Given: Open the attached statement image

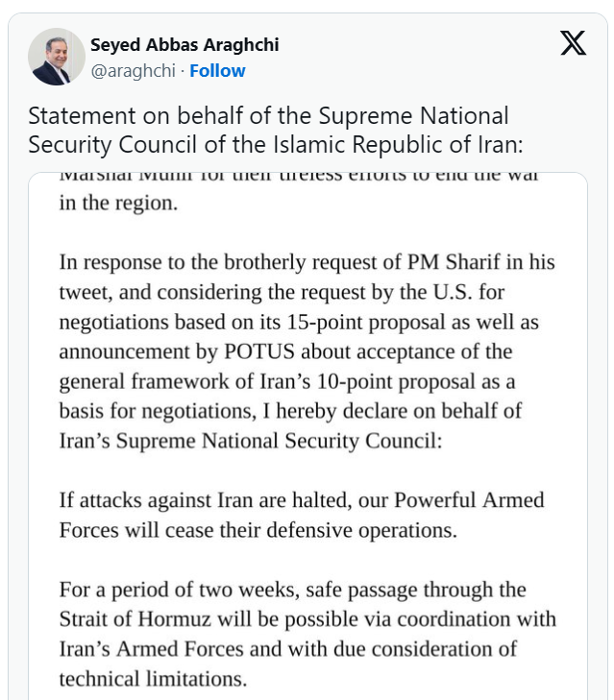Looking at the screenshot, I should coord(307,432).
